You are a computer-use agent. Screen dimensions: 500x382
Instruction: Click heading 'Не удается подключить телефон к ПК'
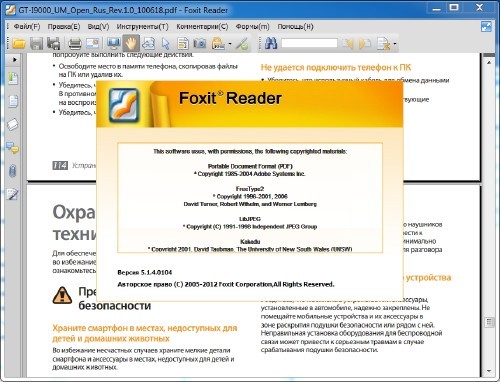point(336,67)
